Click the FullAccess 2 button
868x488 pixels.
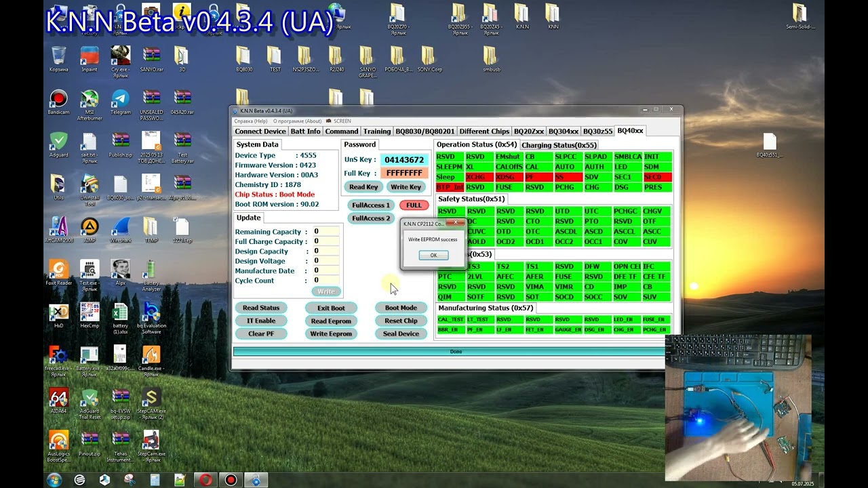tap(371, 218)
